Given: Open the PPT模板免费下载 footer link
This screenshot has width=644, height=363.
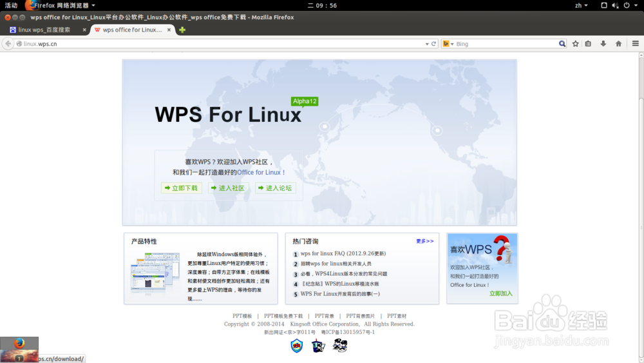Looking at the screenshot, I should [x=283, y=316].
